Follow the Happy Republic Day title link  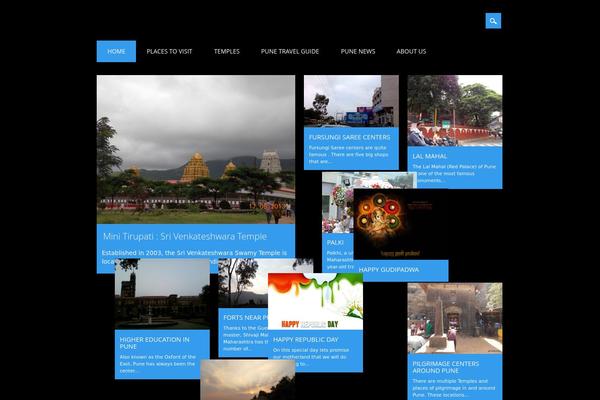(x=305, y=340)
